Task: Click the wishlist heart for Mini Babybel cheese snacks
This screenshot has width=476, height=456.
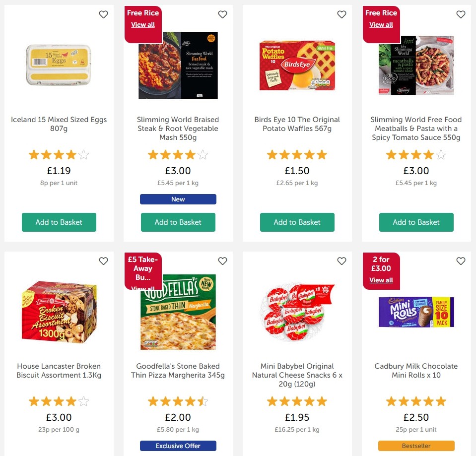Action: (341, 261)
